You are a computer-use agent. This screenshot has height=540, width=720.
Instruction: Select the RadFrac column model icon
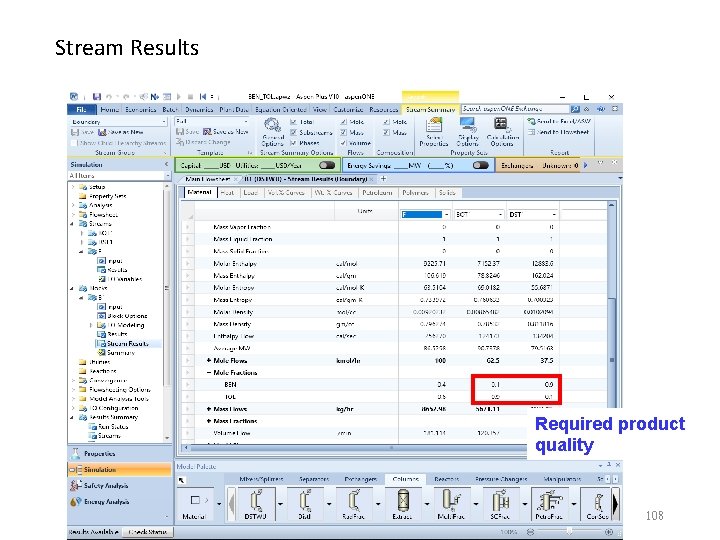(353, 501)
